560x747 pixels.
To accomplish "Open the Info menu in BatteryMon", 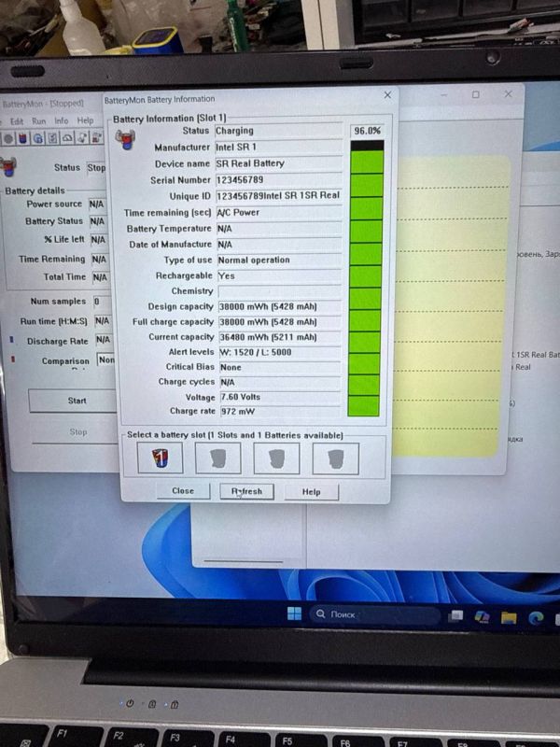I will (x=61, y=120).
